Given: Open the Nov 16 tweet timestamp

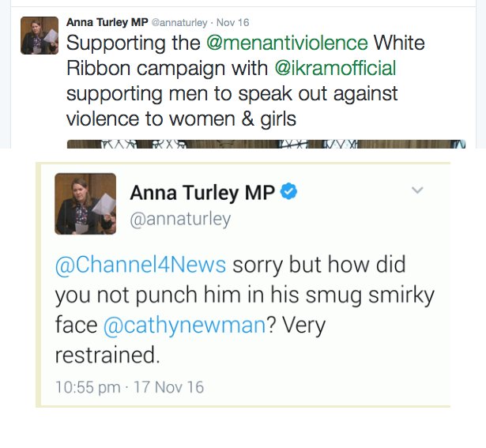Looking at the screenshot, I should [x=232, y=23].
